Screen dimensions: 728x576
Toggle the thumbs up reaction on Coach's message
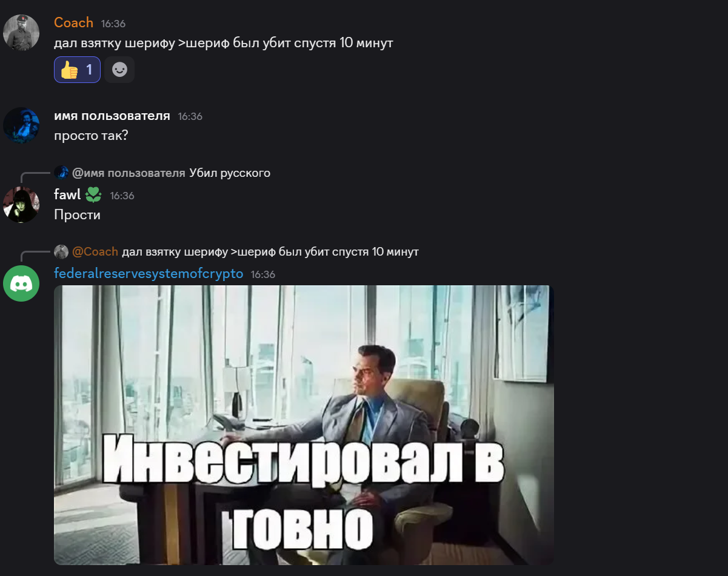[x=77, y=70]
